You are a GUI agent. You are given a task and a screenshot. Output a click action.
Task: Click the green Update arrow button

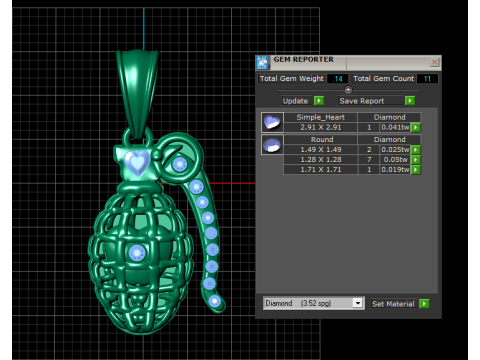[x=319, y=101]
